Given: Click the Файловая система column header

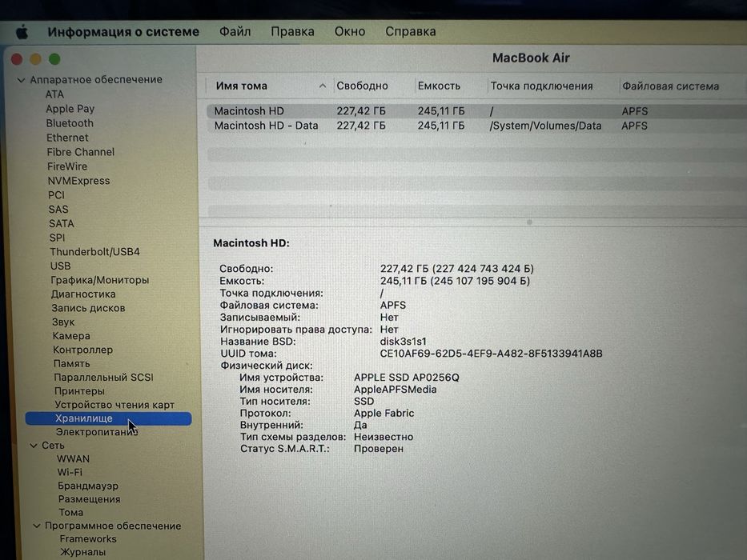Looking at the screenshot, I should coord(670,86).
